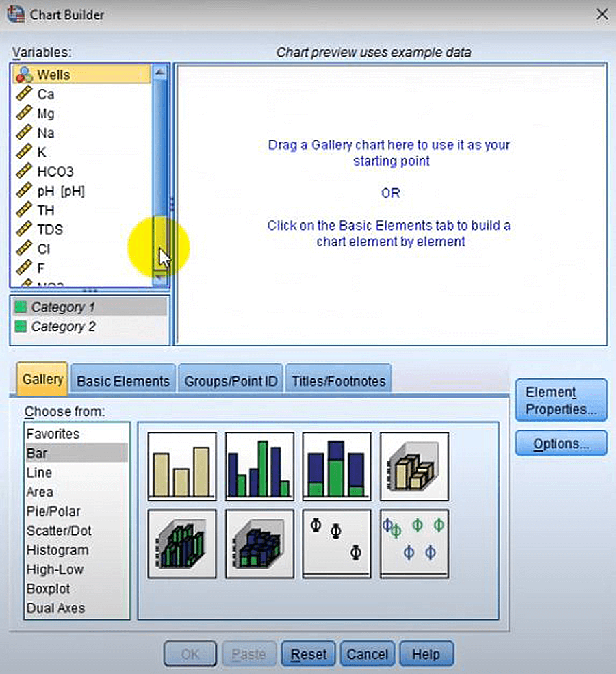Open the Titles/Footnotes tab
This screenshot has height=674, width=616.
[x=338, y=380]
